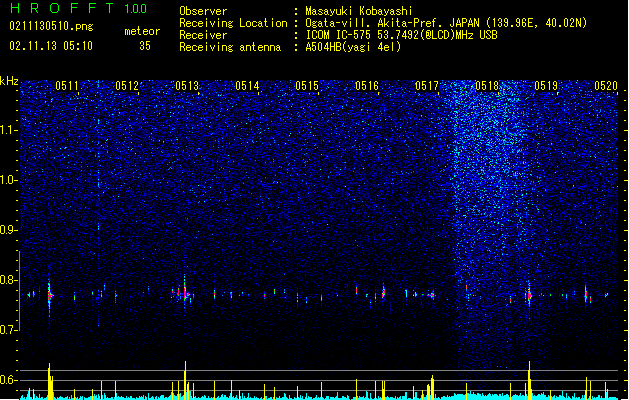629x400 pixels.
Task: Click the Receiving antenna label
Action: click(x=230, y=47)
